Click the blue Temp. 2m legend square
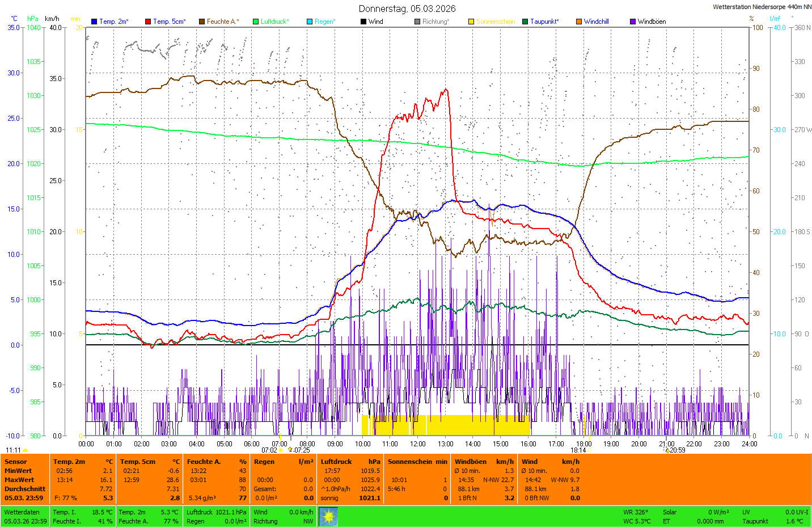The image size is (812, 528). (x=94, y=22)
